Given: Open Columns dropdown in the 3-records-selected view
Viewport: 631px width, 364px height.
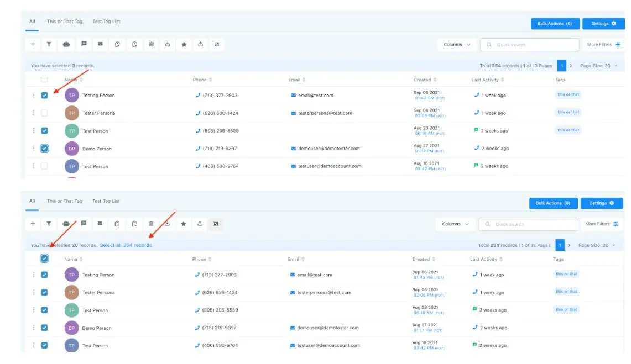Looking at the screenshot, I should coord(457,45).
